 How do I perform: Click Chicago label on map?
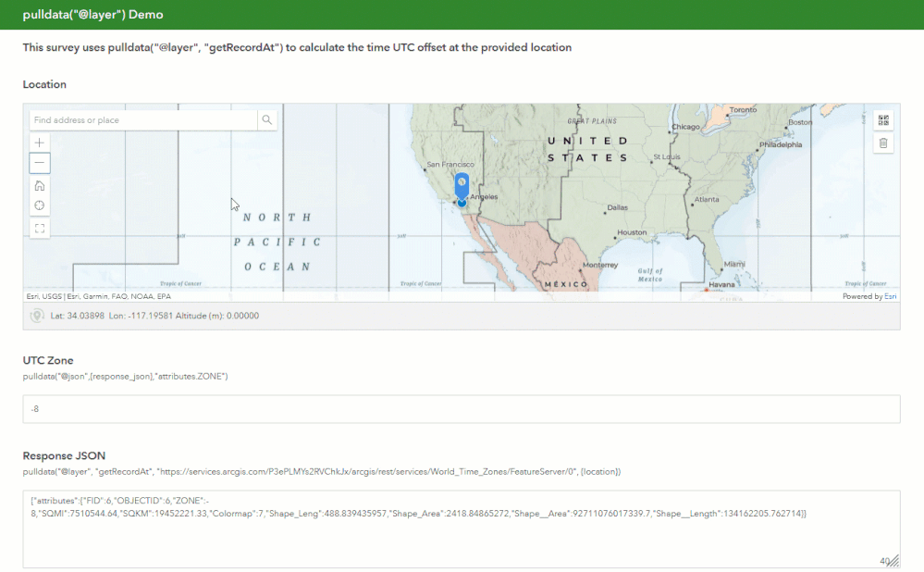point(686,127)
